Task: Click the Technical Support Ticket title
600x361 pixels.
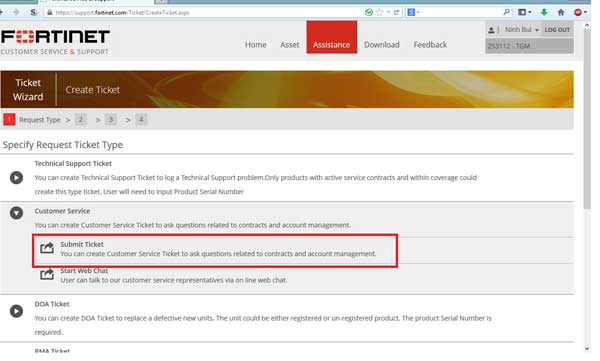Action: [73, 163]
